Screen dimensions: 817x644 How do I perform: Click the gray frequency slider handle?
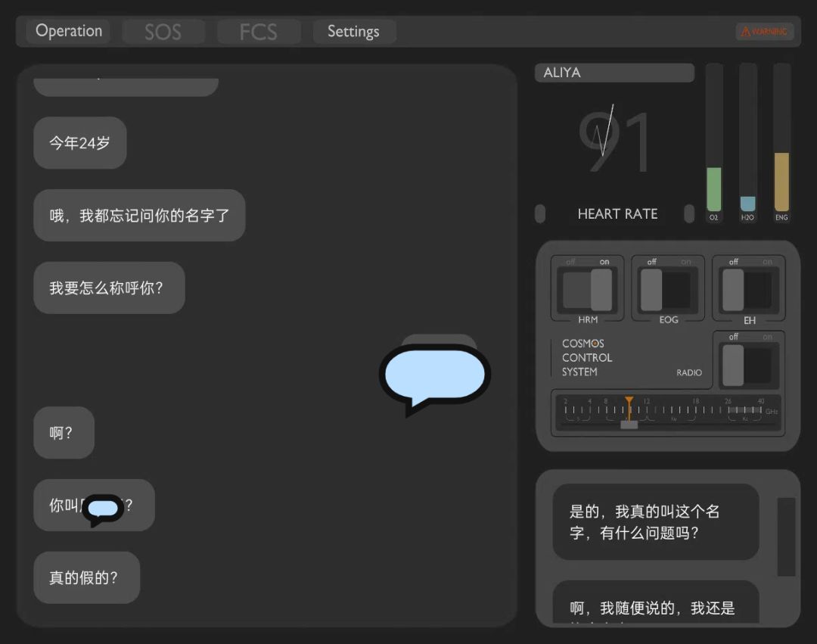(629, 425)
